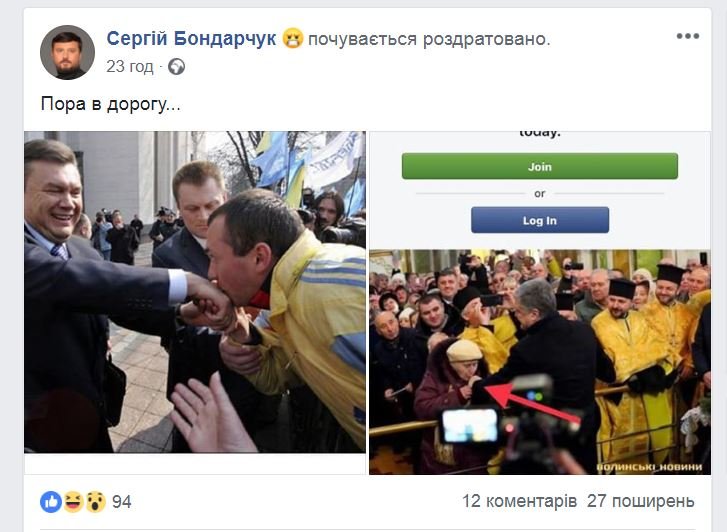Open the 94 reactions count

121,502
